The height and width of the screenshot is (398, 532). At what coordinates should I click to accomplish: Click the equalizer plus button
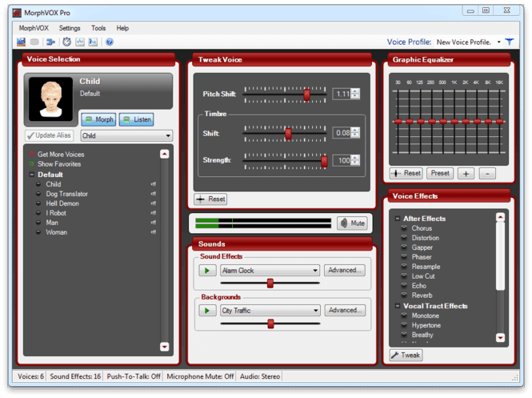click(x=466, y=174)
